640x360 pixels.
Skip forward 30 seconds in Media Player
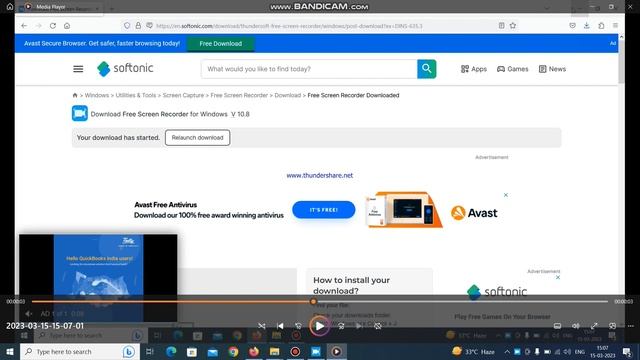tap(341, 326)
